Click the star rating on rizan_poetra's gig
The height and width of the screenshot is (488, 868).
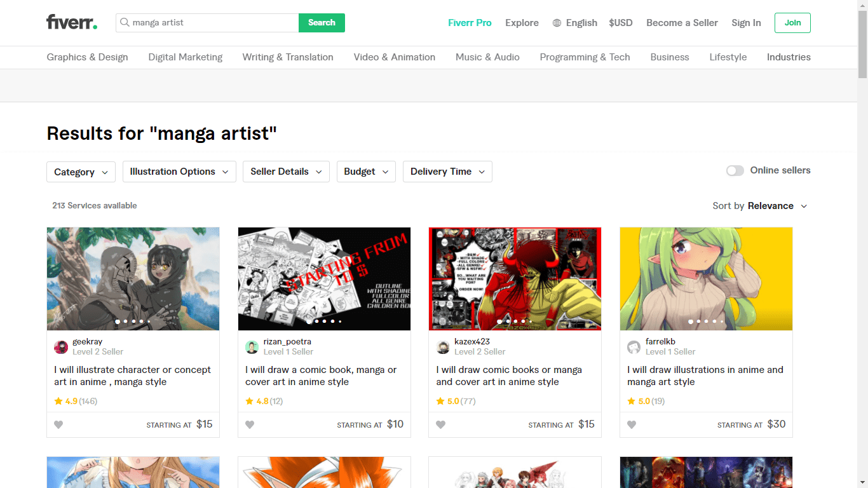coord(264,401)
